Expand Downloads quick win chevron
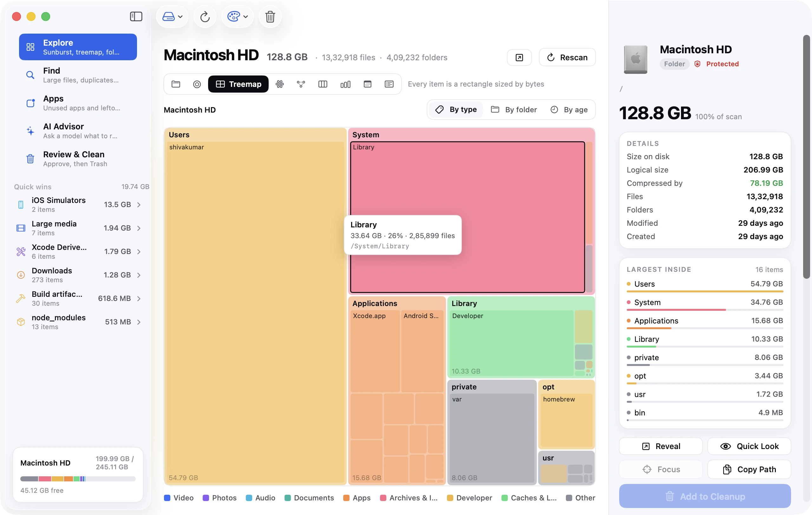This screenshot has width=812, height=515. tap(139, 275)
